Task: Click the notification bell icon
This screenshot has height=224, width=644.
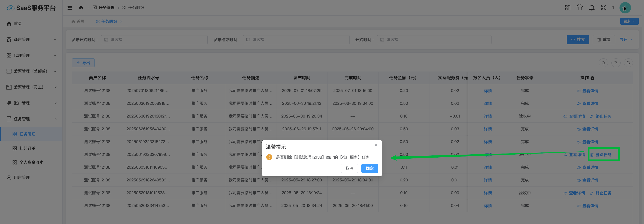Action: [x=591, y=8]
